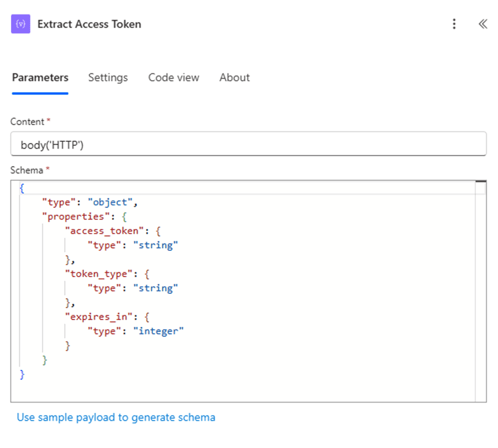Click the Extract Access Token title
Screen dimensions: 498x448
click(x=89, y=24)
